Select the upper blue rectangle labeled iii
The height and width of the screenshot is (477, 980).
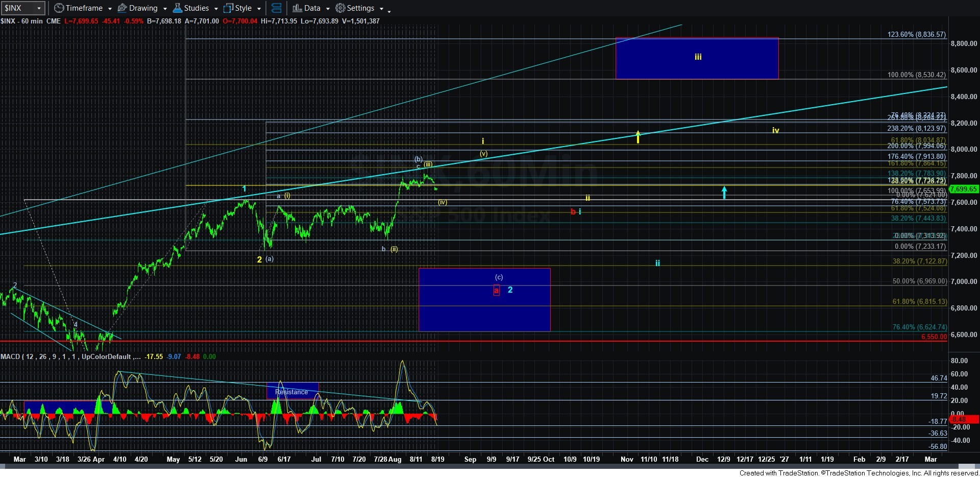[697, 58]
